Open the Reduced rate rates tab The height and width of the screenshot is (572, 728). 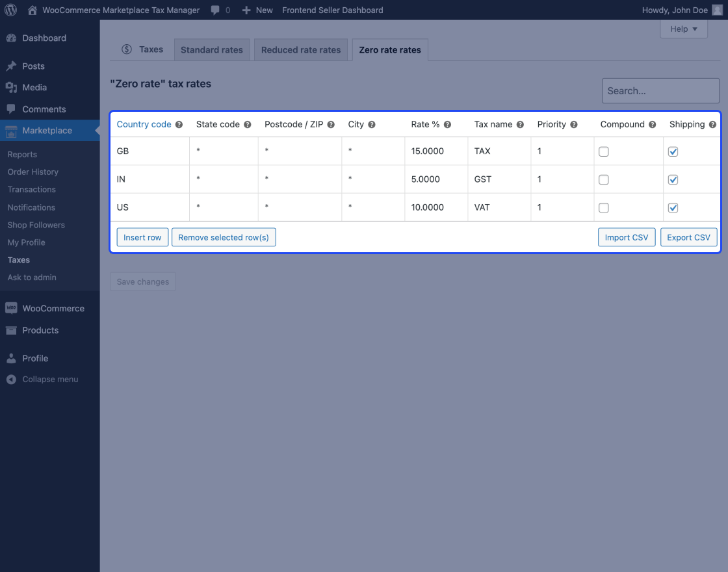300,49
